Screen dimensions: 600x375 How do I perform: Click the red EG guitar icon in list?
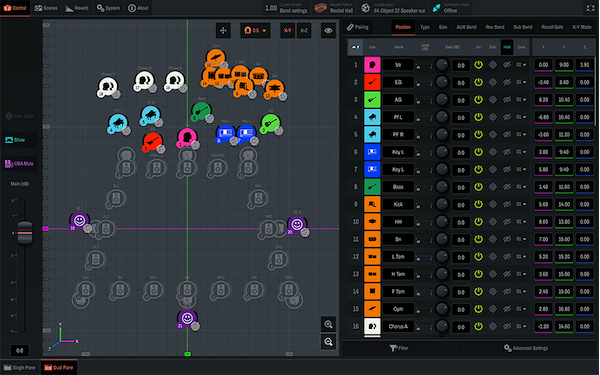pyautogui.click(x=372, y=82)
